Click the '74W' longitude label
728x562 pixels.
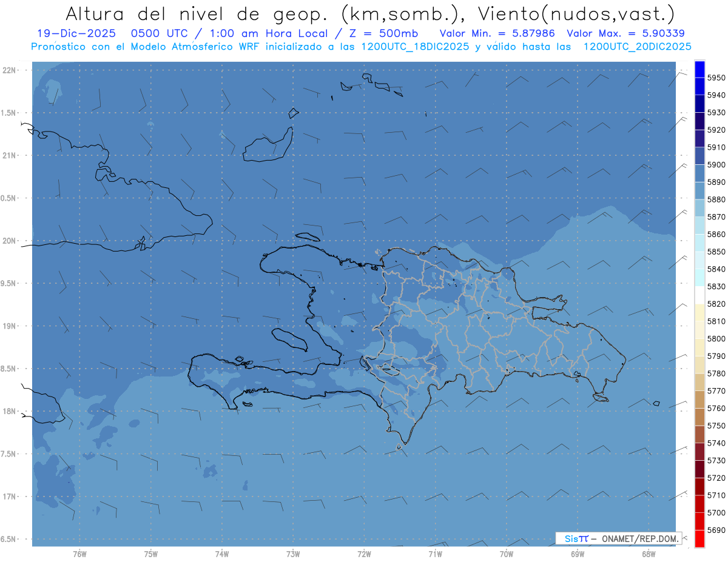pyautogui.click(x=222, y=554)
